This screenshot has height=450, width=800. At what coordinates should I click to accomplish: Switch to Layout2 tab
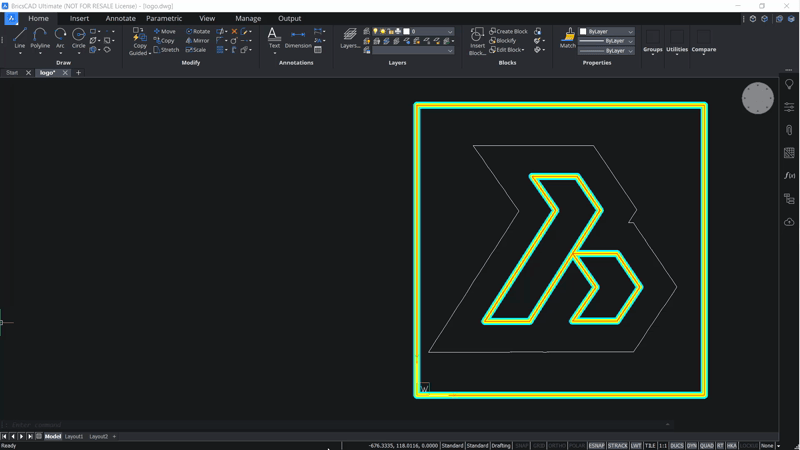tap(98, 436)
